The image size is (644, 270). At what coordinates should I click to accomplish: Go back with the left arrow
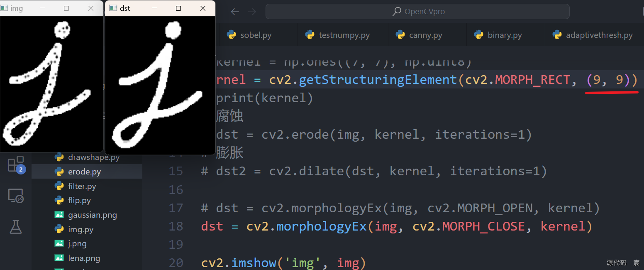coord(235,12)
